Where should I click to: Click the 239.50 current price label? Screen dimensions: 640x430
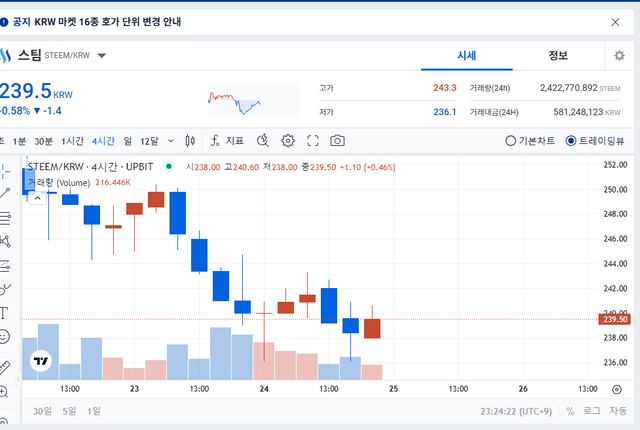pyautogui.click(x=614, y=319)
